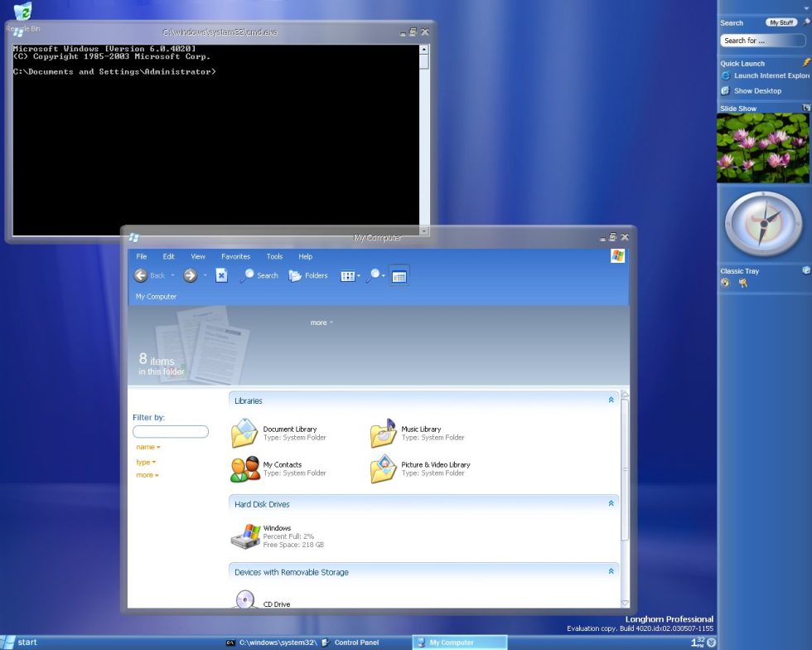This screenshot has width=812, height=650.
Task: Click the Filter by input field
Action: click(x=171, y=431)
